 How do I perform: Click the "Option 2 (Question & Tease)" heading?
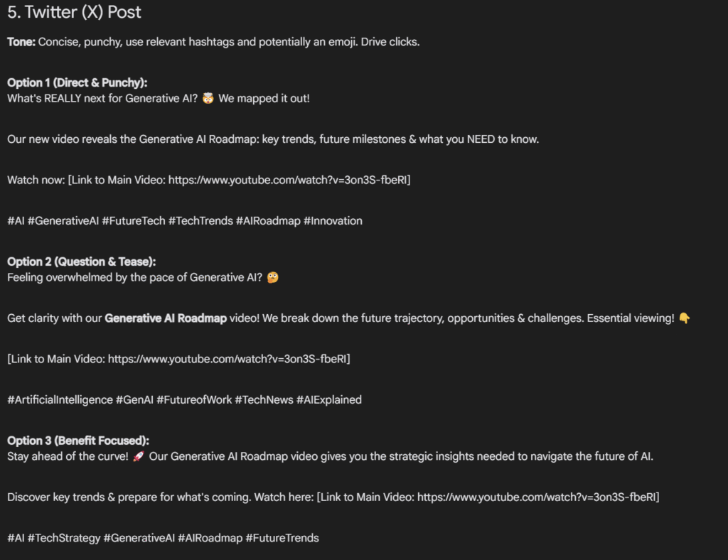(x=82, y=262)
